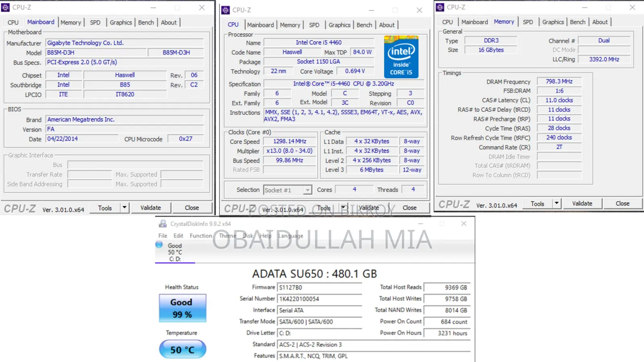This screenshot has height=362, width=644.
Task: Click Validate button in Mainboard window
Action: (151, 208)
